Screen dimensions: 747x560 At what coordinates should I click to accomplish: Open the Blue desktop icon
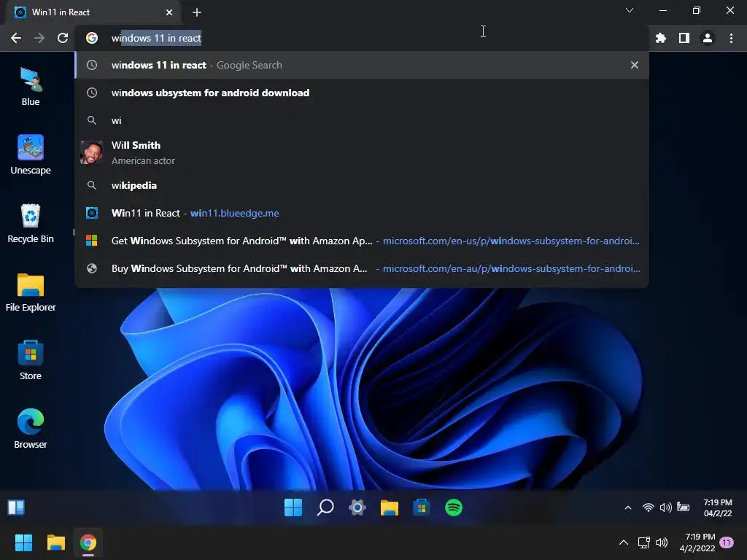tap(31, 87)
